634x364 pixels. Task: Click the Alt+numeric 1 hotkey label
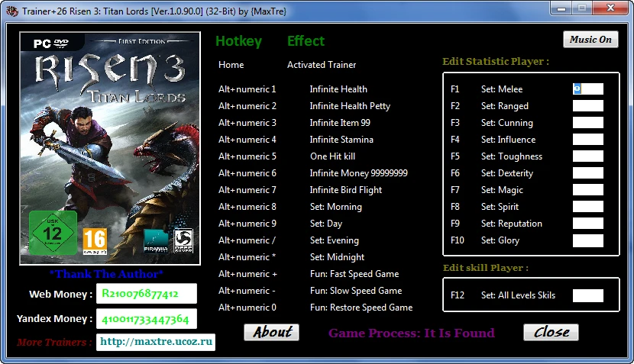247,89
